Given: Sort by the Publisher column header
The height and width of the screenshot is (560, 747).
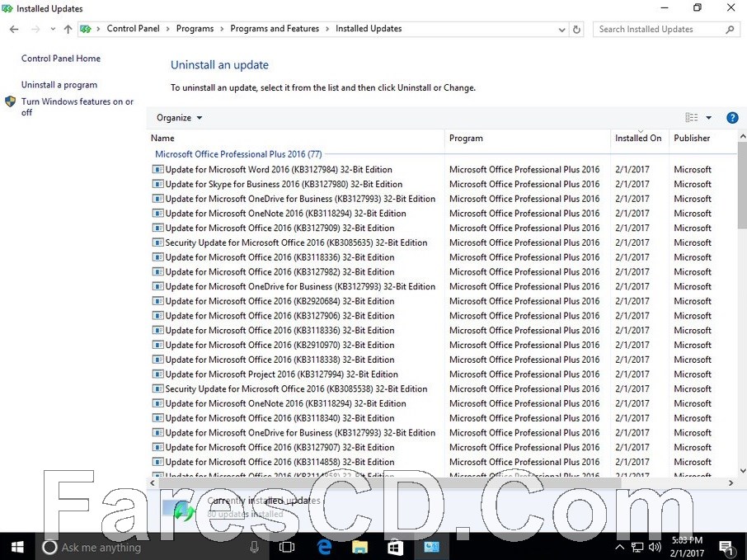Looking at the screenshot, I should coord(703,139).
